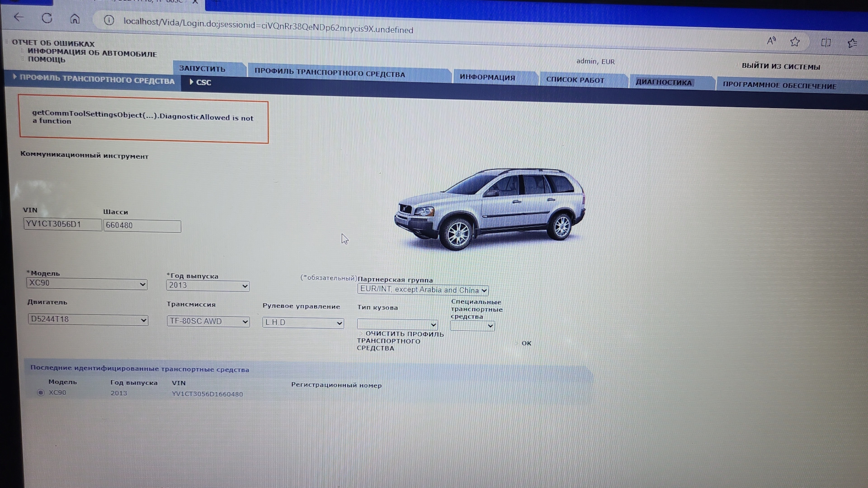The width and height of the screenshot is (868, 488).
Task: Click the browser home icon
Action: pyautogui.click(x=75, y=19)
